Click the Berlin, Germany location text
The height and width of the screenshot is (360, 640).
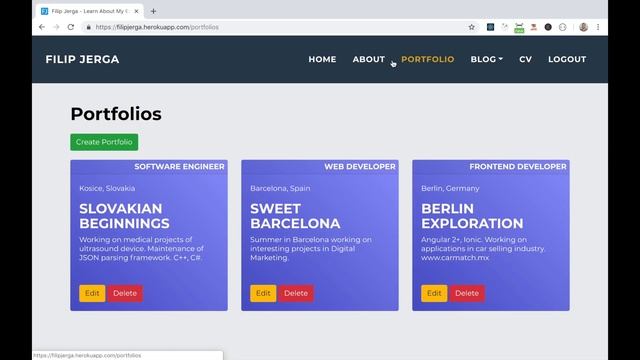click(x=450, y=188)
